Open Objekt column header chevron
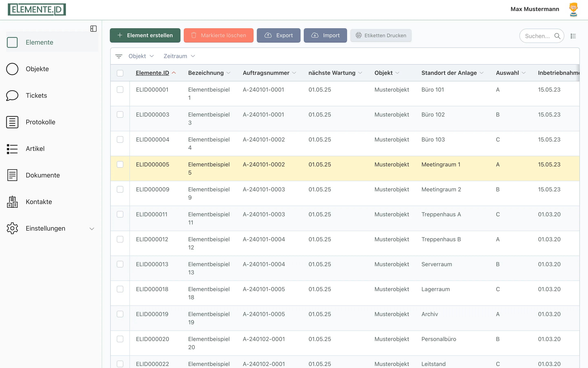The width and height of the screenshot is (588, 368). [x=397, y=73]
